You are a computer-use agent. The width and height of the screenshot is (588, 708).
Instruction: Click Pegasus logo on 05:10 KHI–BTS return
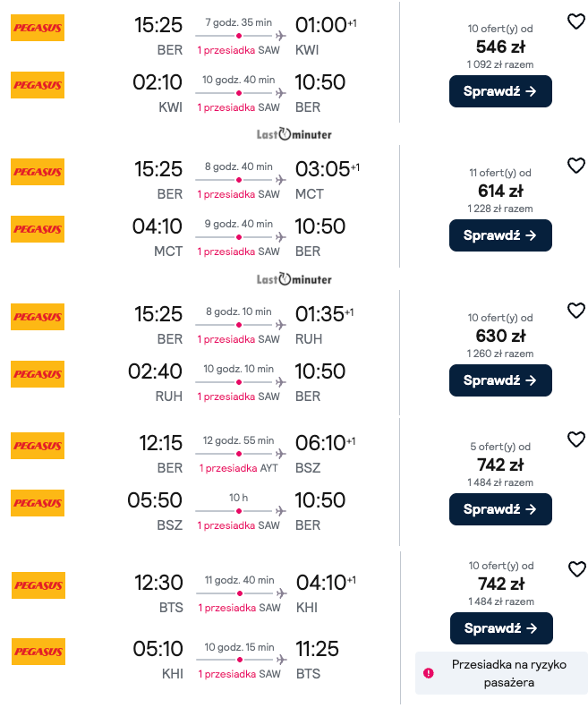[x=38, y=652]
